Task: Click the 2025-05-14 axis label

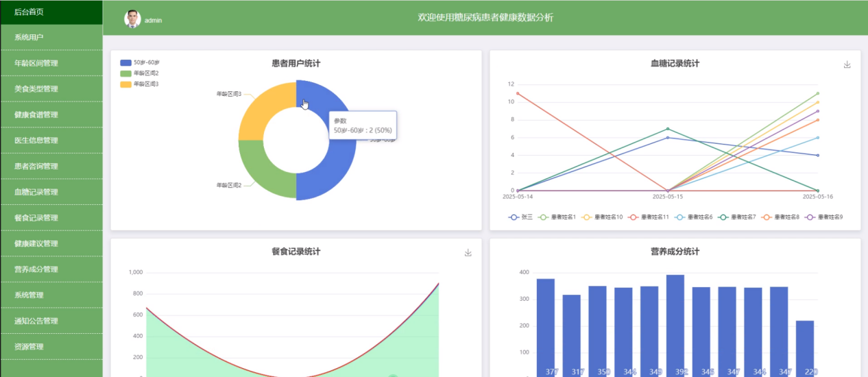Action: click(x=518, y=197)
